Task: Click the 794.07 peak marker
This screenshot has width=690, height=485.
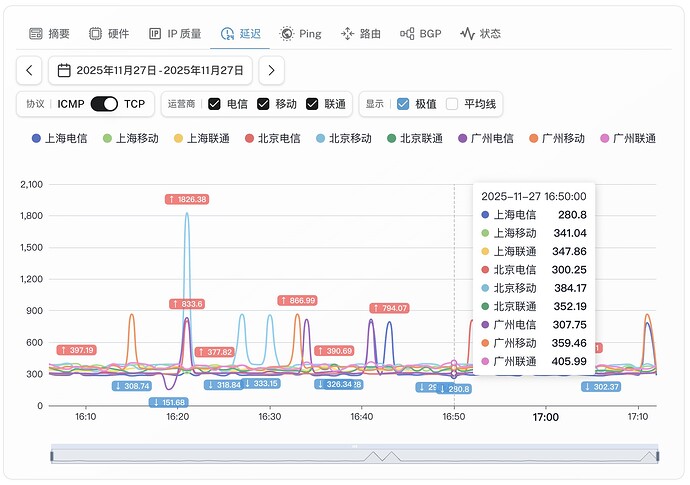Action: pos(389,308)
